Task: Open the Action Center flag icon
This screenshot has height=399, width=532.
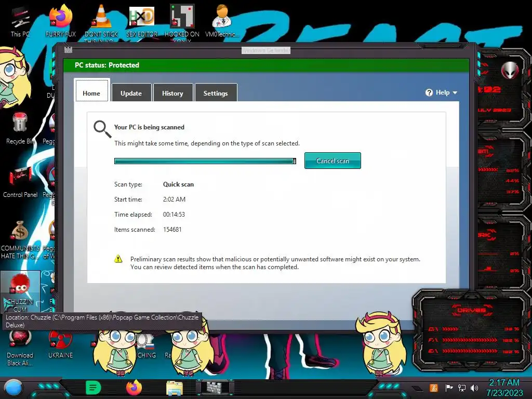Action: (x=449, y=388)
